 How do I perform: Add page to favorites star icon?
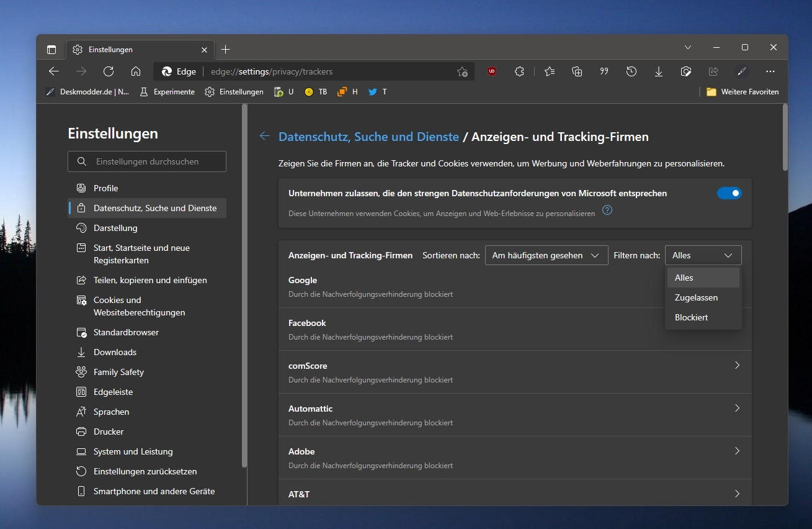(x=462, y=71)
